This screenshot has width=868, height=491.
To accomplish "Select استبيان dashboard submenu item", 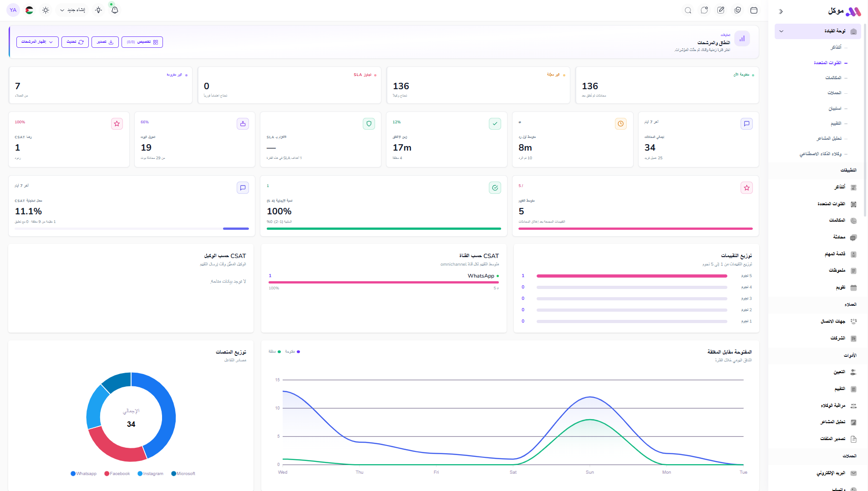I will point(835,108).
